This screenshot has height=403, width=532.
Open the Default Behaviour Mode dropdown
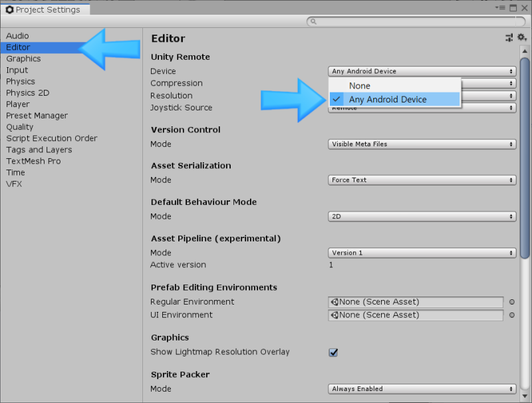click(422, 216)
